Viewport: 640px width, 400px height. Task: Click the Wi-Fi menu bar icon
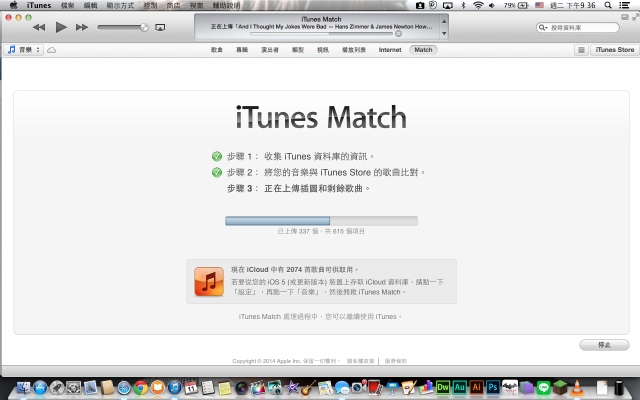click(x=478, y=5)
